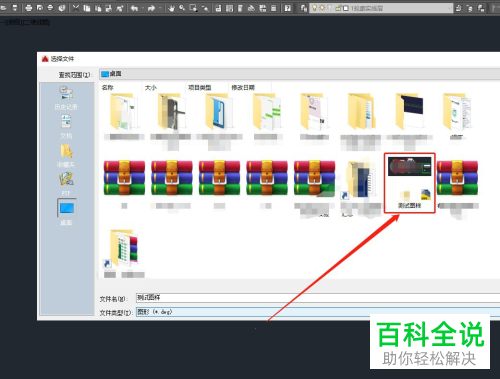The height and width of the screenshot is (379, 500).
Task: Click the Publish icon in the toolbar
Action: [51, 8]
